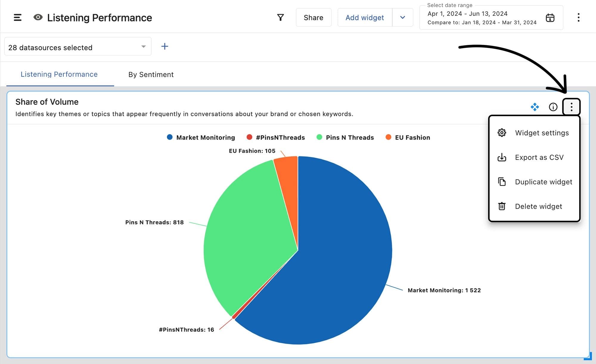The image size is (596, 364).
Task: Click the widget three-dot menu button
Action: point(571,107)
